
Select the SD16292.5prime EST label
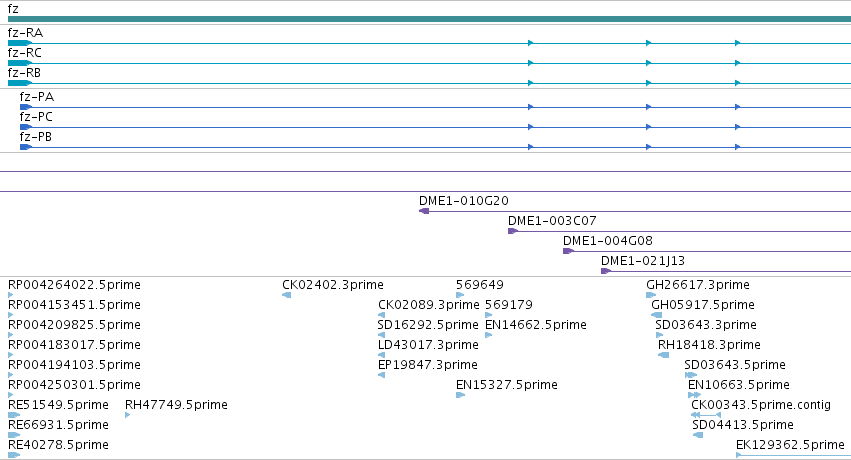[x=428, y=325]
